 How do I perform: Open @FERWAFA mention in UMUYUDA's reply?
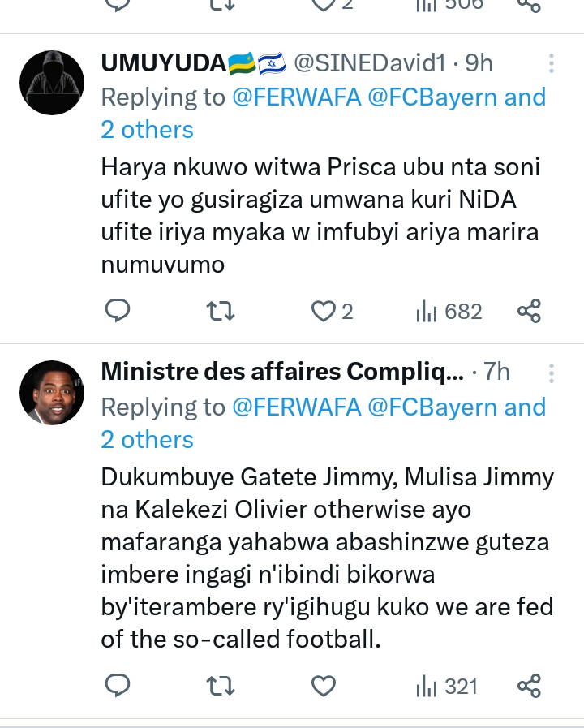click(x=296, y=97)
